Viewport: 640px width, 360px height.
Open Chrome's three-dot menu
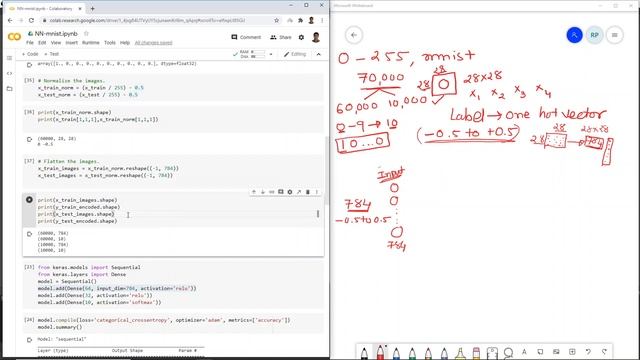point(322,20)
